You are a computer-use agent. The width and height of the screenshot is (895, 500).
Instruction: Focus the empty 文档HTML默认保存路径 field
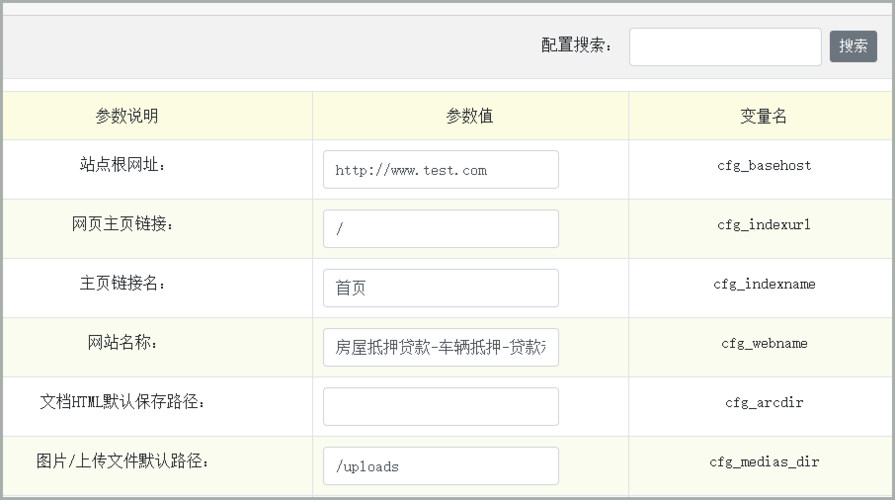coord(441,406)
